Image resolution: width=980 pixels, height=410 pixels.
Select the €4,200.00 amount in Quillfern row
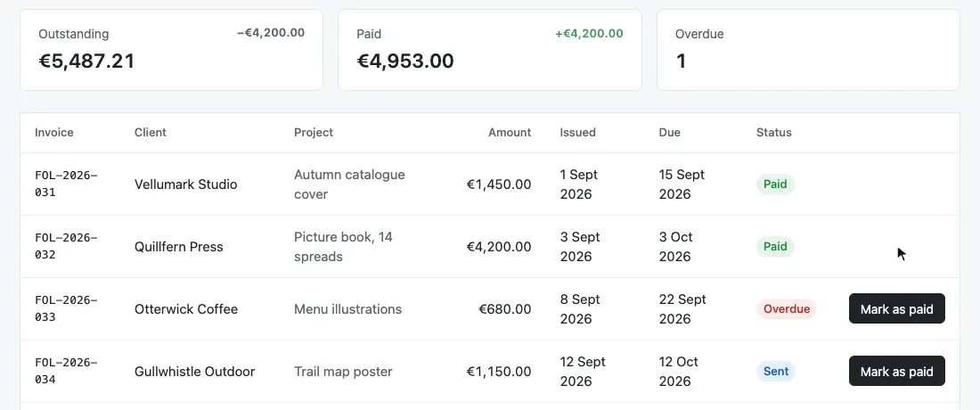pos(499,247)
